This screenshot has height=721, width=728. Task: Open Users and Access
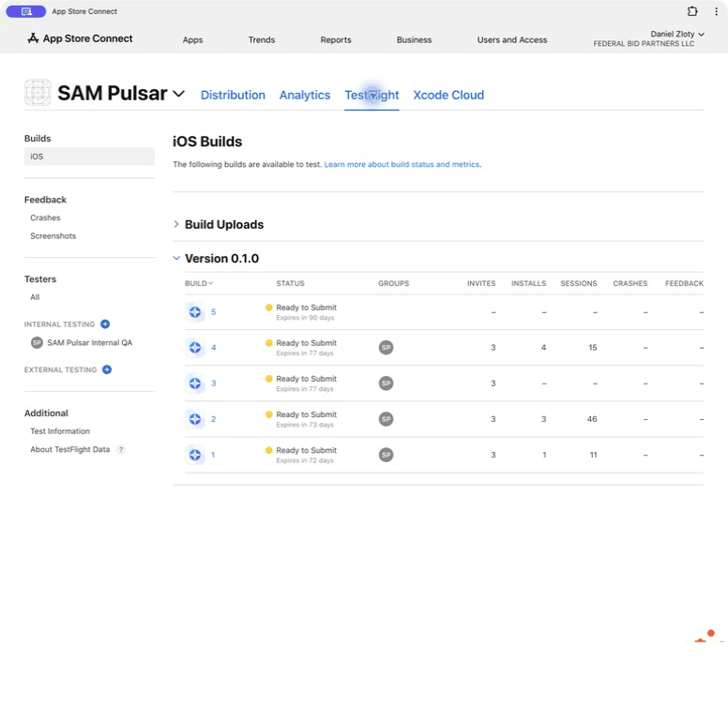[512, 40]
